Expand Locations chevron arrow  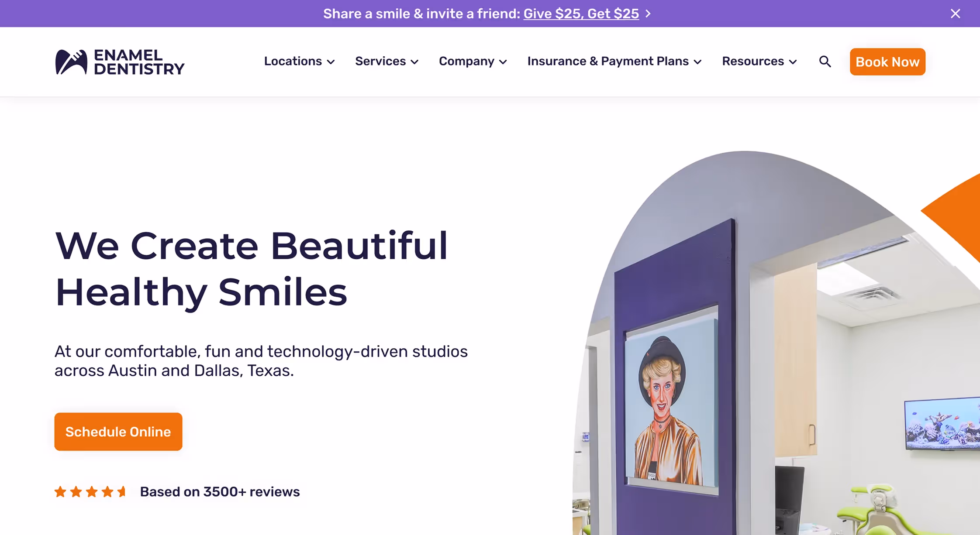pyautogui.click(x=331, y=62)
